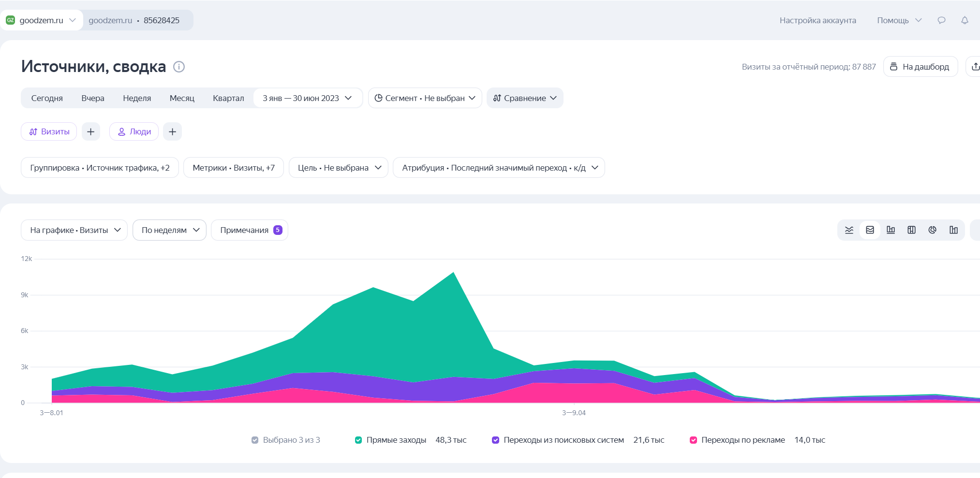Open the 3 янв — 30 июн 2023 date range picker
The height and width of the screenshot is (478, 980).
(x=308, y=98)
